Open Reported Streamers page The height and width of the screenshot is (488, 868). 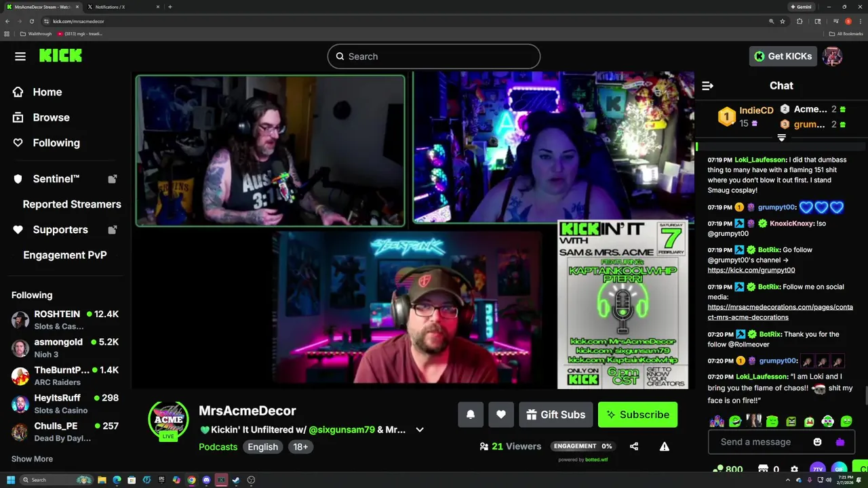pos(72,204)
